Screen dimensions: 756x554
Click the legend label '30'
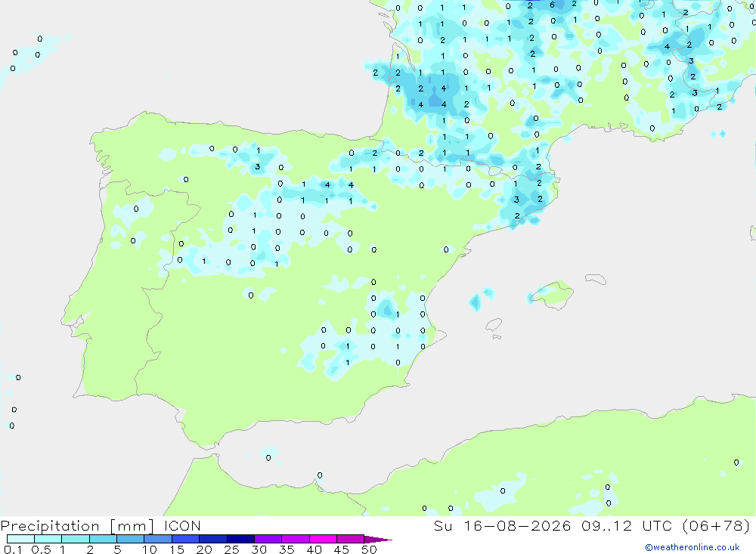pos(259,549)
